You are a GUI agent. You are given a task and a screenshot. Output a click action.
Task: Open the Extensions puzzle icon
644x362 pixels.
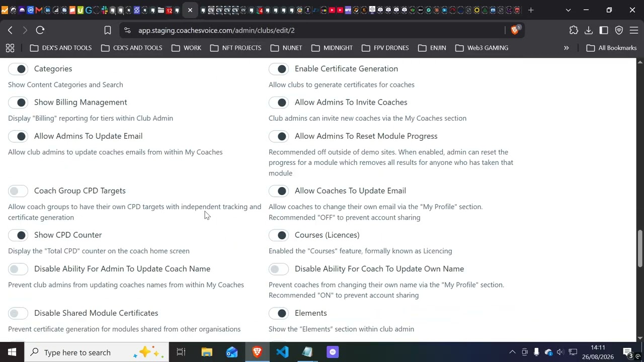574,30
